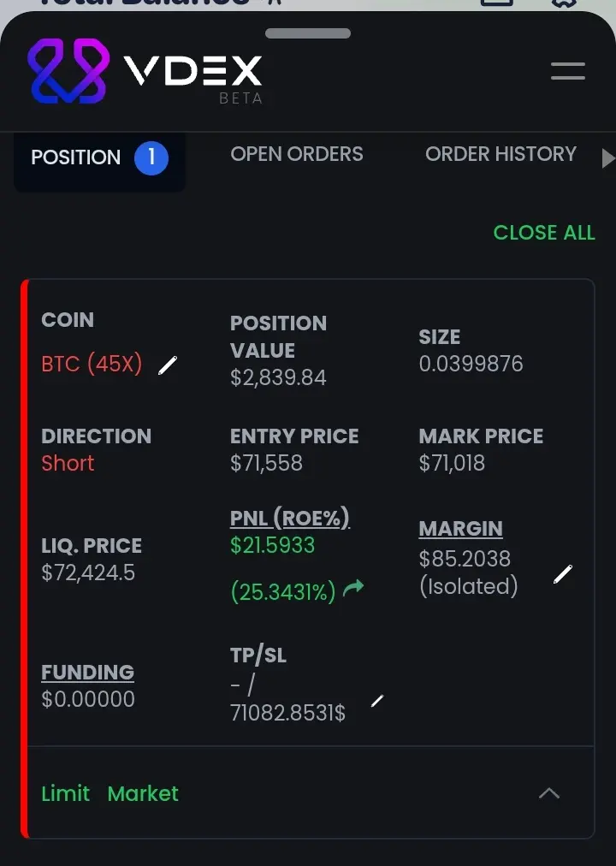Image resolution: width=616 pixels, height=866 pixels.
Task: Switch to Open Orders tab
Action: [297, 154]
